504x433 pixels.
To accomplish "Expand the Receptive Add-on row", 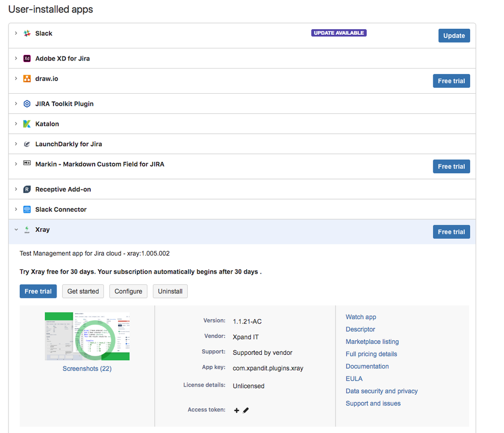I will pos(16,189).
